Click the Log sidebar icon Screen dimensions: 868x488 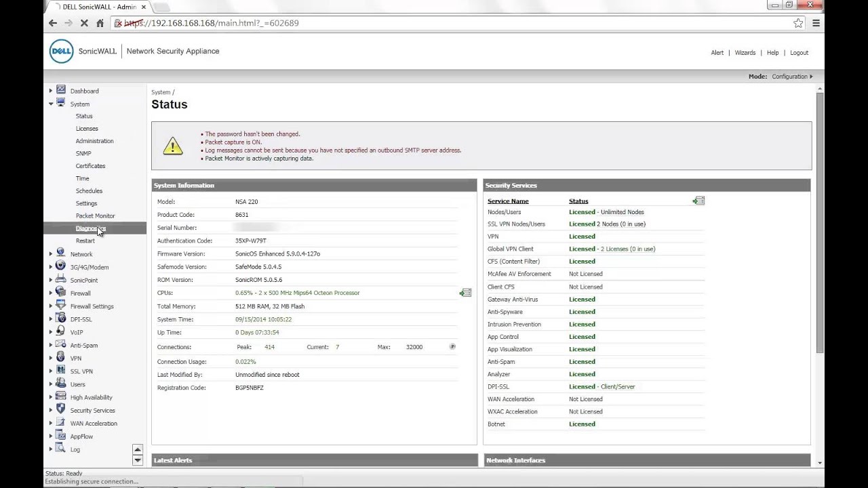click(x=60, y=449)
